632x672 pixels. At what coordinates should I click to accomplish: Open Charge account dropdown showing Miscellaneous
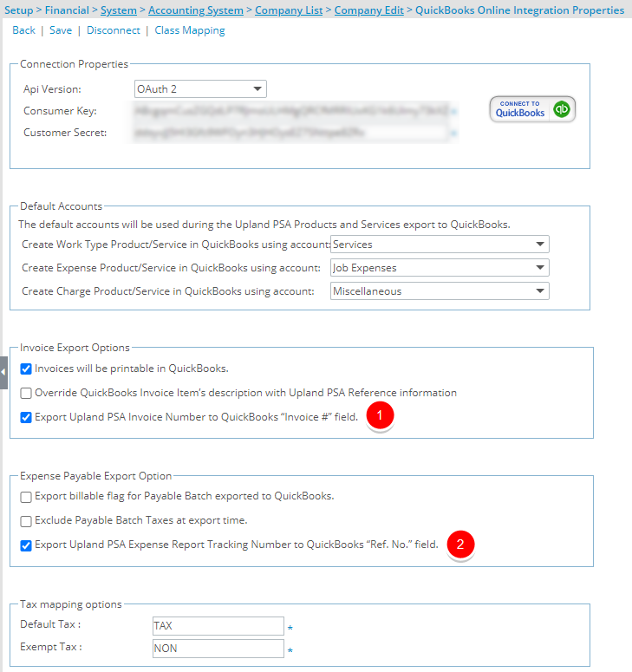coord(440,291)
